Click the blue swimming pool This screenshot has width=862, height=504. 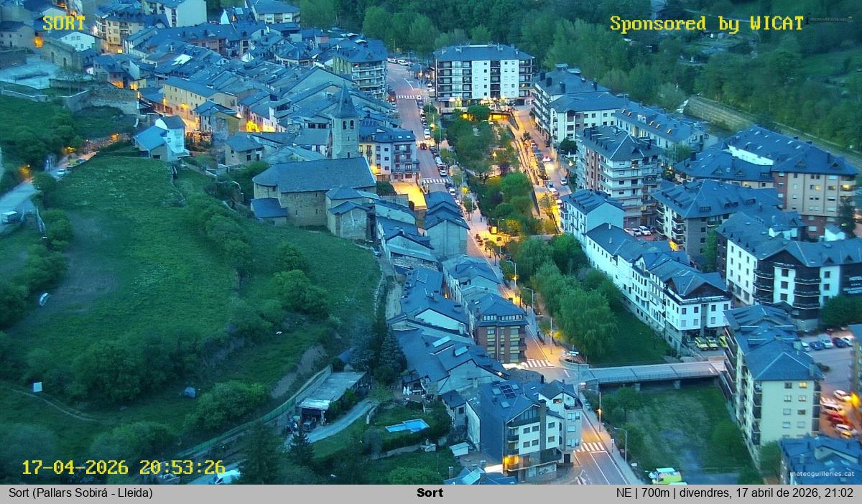pos(407,426)
